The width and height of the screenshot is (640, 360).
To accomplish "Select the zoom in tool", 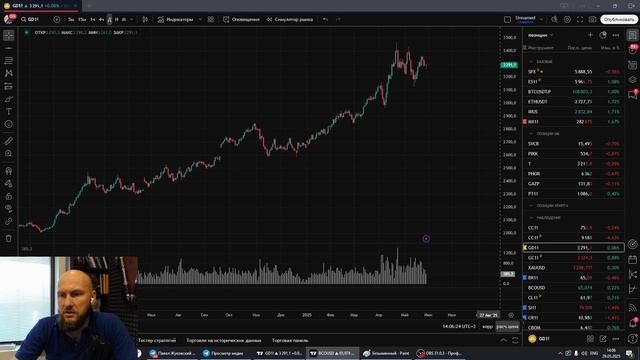I will click(9, 154).
